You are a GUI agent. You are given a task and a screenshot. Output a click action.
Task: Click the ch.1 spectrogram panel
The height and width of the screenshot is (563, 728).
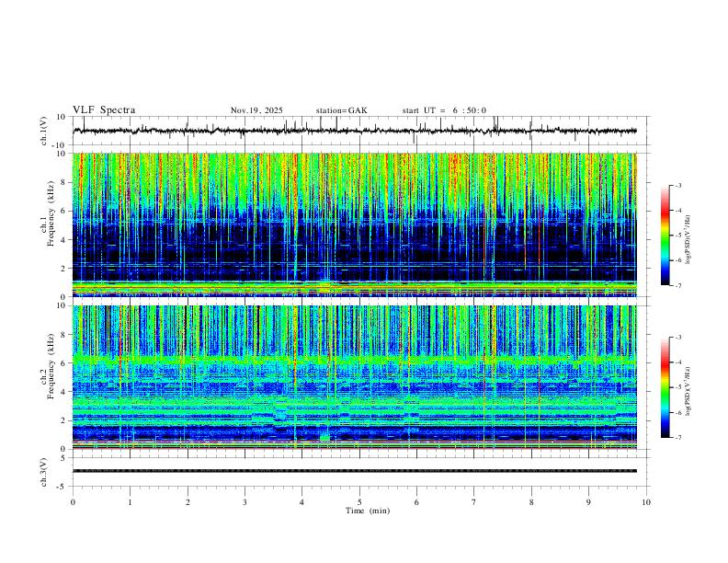pos(354,224)
